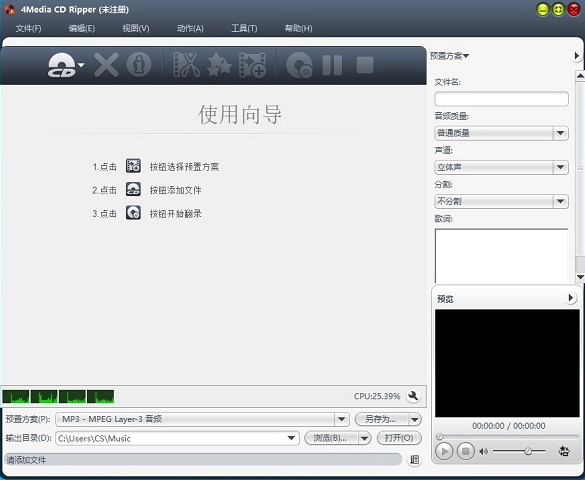Open the 视图(V) menu
This screenshot has width=585, height=480.
point(136,28)
